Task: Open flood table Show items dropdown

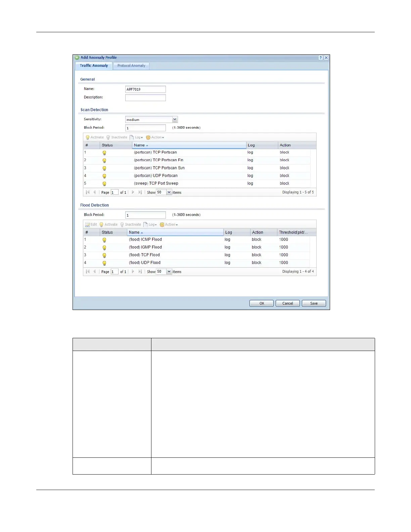Action: pyautogui.click(x=169, y=272)
